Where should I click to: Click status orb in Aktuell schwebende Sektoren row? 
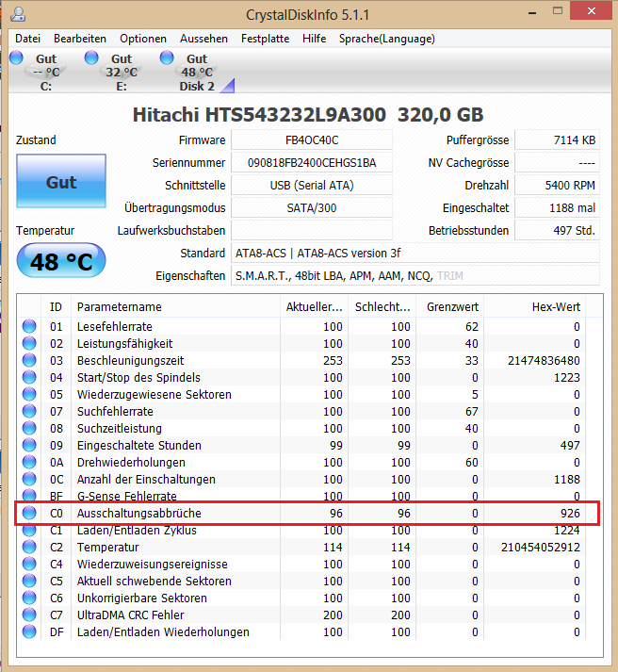29,582
